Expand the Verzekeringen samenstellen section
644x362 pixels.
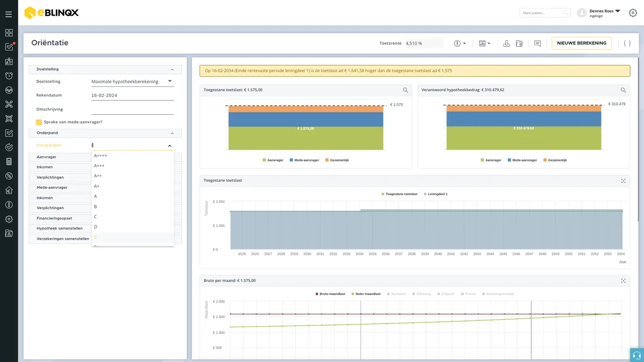pyautogui.click(x=60, y=239)
